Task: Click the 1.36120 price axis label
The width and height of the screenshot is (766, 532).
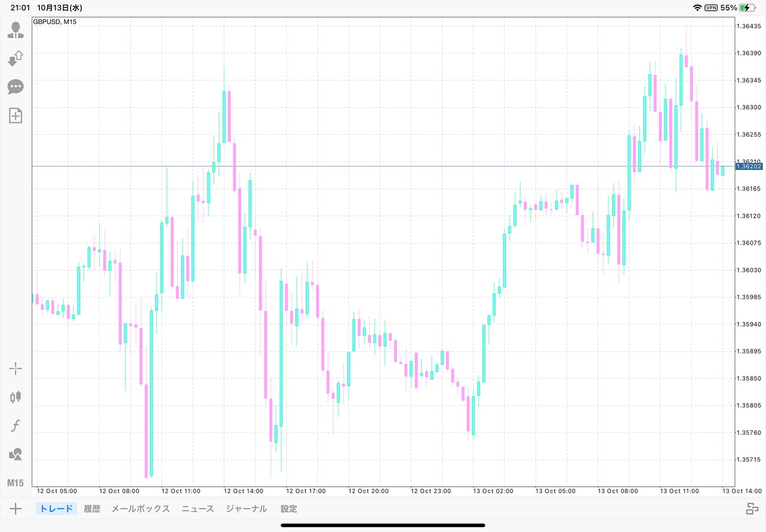Action: pos(749,216)
